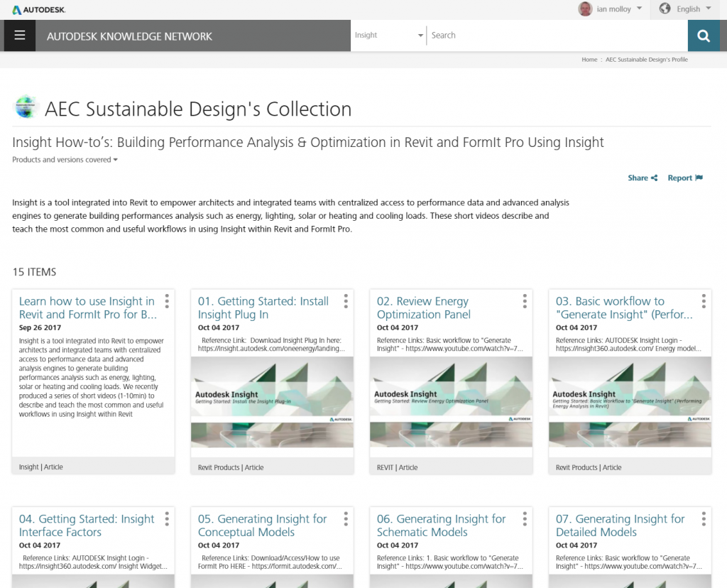
Task: Click the Share link
Action: point(638,178)
